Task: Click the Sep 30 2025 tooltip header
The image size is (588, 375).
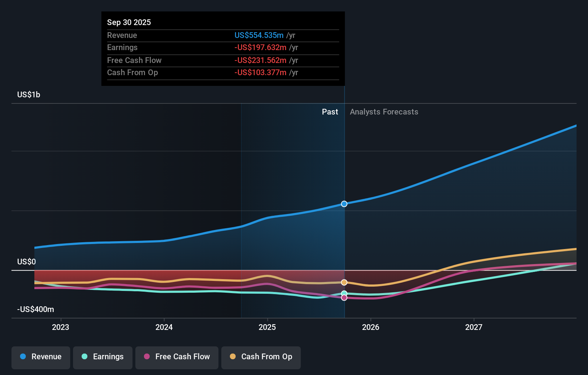Action: coord(129,22)
